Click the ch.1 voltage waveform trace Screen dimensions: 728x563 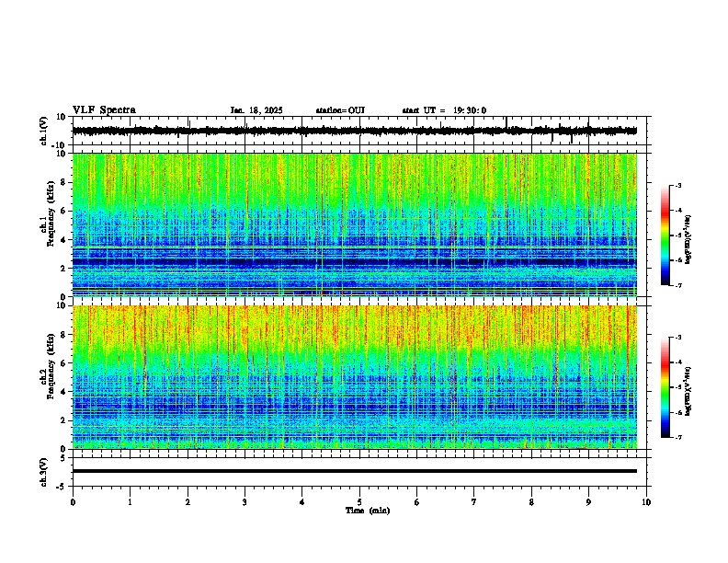pyautogui.click(x=354, y=131)
